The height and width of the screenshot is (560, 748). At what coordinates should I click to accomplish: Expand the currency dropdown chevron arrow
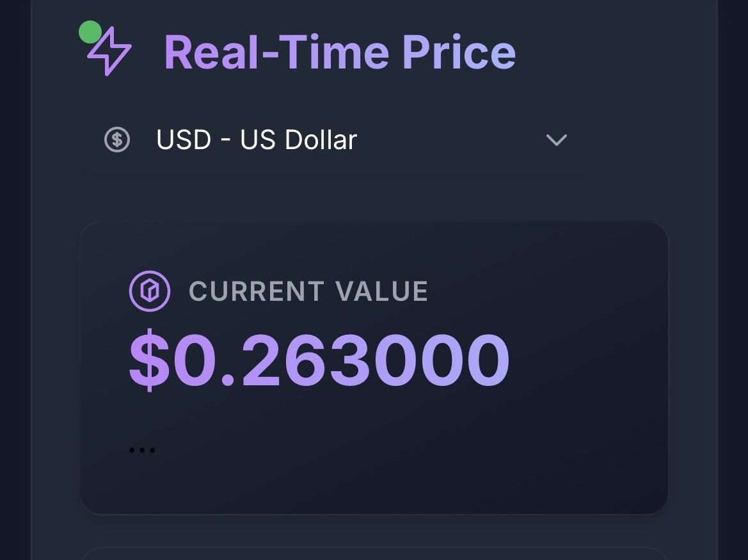pyautogui.click(x=557, y=140)
